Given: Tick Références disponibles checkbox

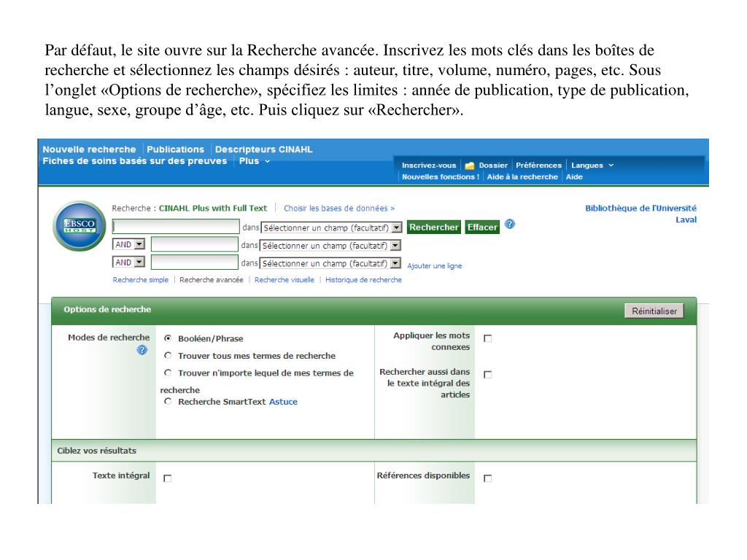Looking at the screenshot, I should click(488, 478).
